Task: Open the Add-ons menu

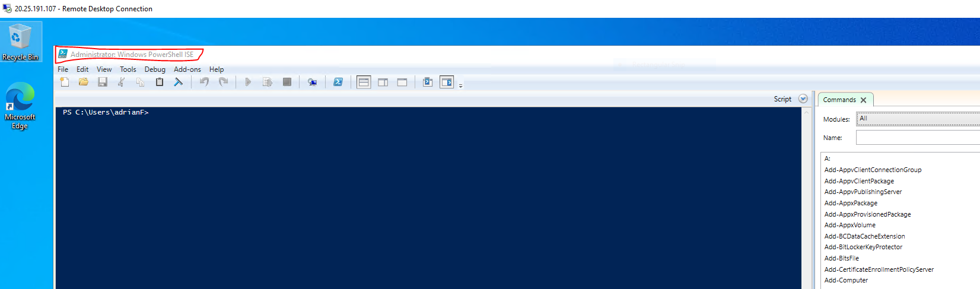Action: pyautogui.click(x=187, y=69)
